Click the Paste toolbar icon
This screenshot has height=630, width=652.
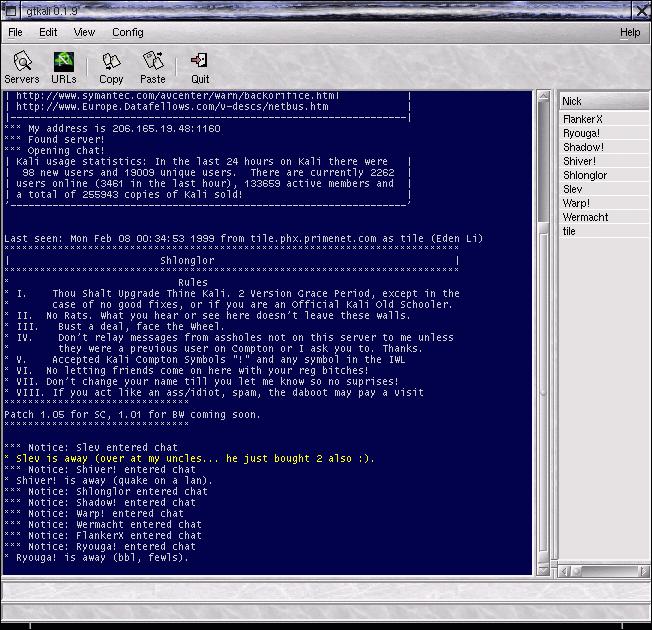(x=152, y=67)
